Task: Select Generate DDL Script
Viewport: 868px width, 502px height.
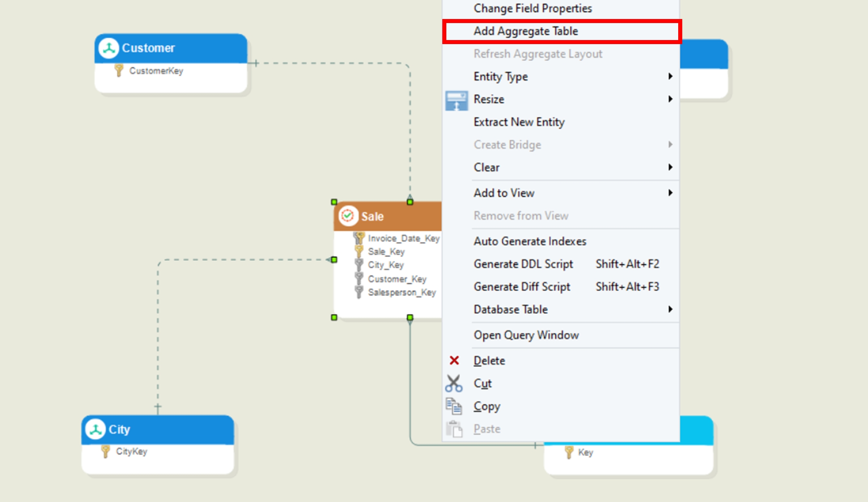Action: [523, 264]
